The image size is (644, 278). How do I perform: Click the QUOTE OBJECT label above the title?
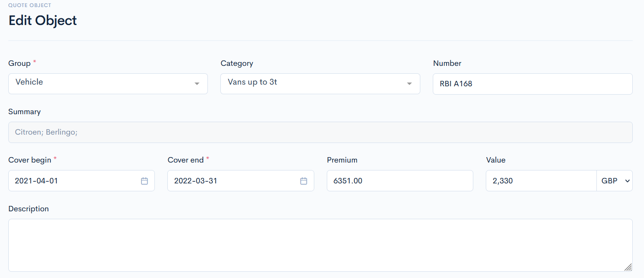(30, 5)
